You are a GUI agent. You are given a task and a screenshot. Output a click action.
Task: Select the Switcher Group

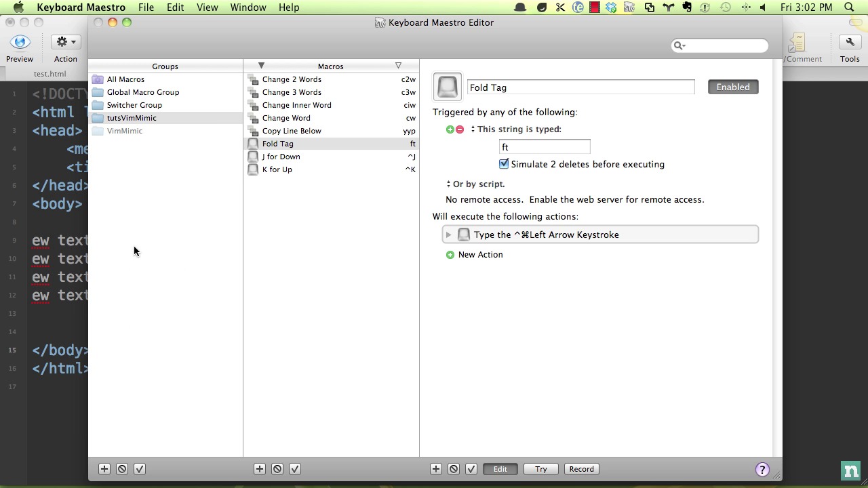165,105
